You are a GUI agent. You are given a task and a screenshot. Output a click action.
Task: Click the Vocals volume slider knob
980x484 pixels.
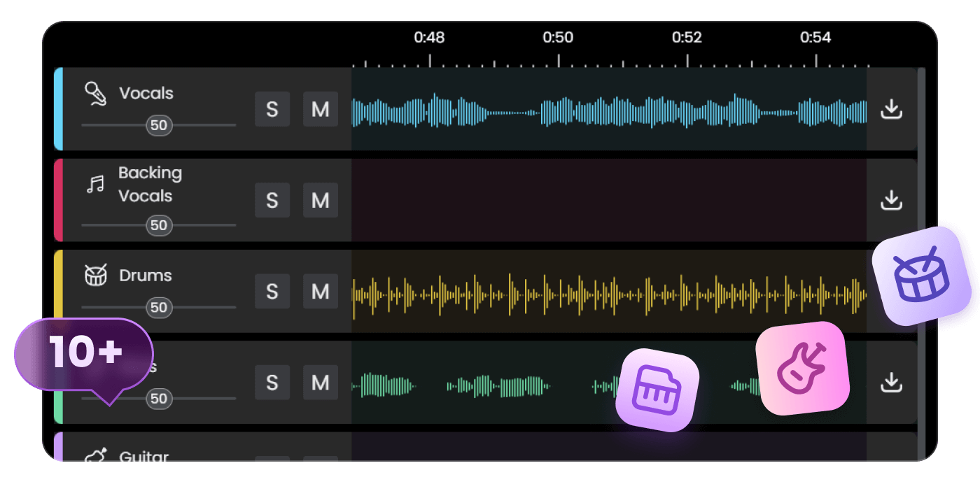(x=159, y=125)
